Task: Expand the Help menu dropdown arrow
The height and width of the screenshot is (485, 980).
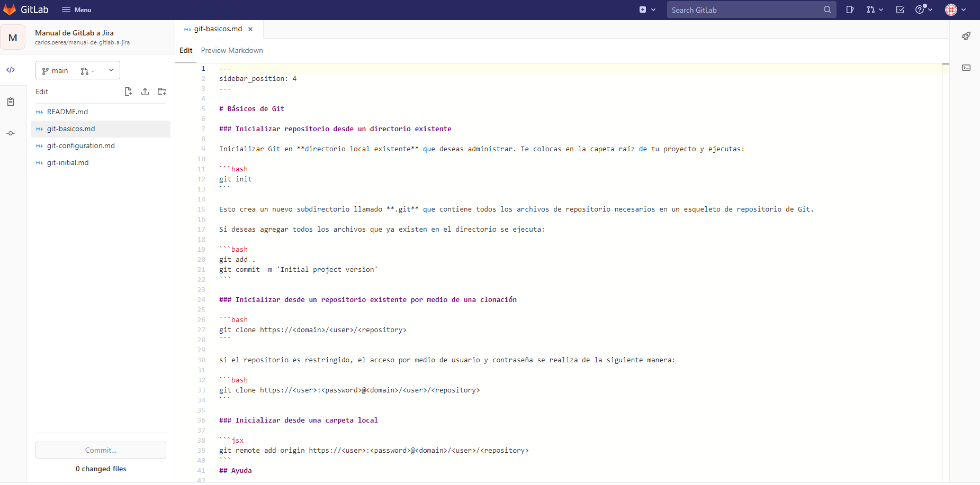Action: [930, 10]
